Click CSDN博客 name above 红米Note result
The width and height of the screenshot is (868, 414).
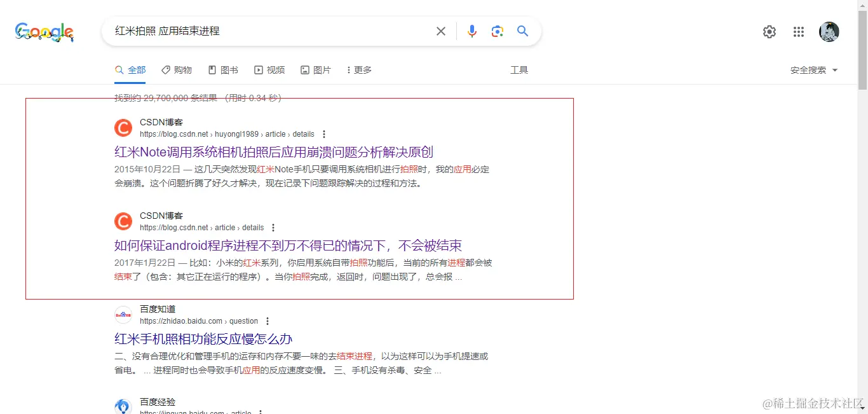[161, 122]
